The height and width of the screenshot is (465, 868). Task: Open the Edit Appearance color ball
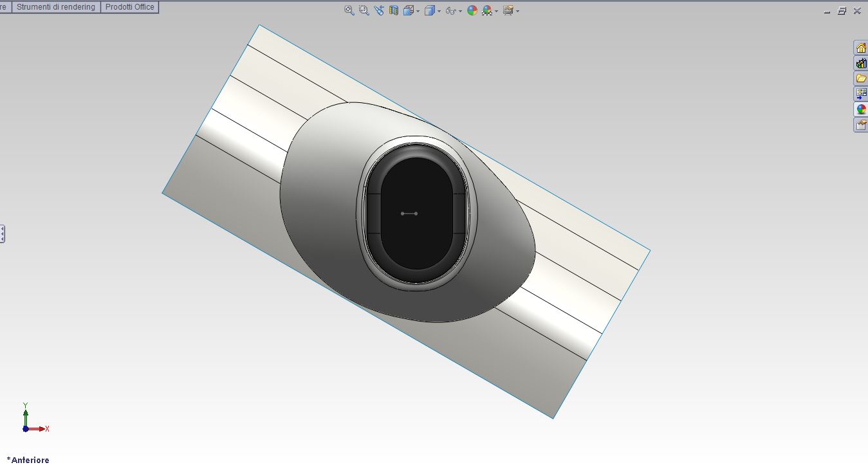472,10
